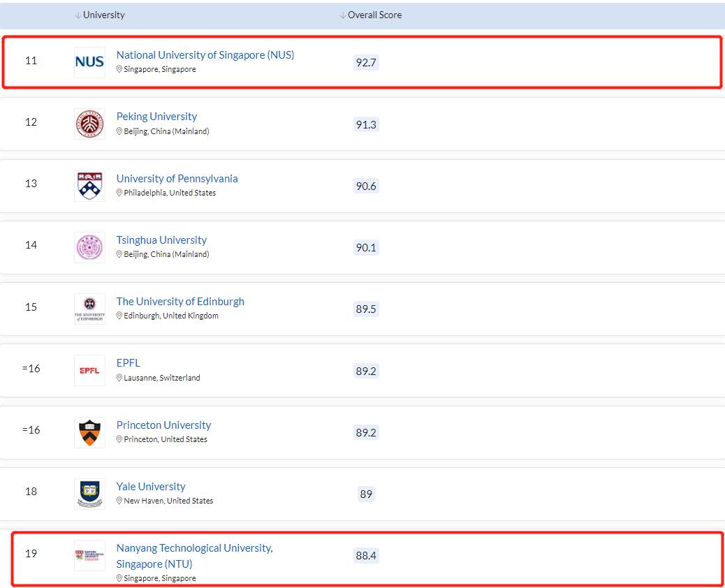Select the 91.3 overall score value
The width and height of the screenshot is (725, 588).
coord(366,124)
